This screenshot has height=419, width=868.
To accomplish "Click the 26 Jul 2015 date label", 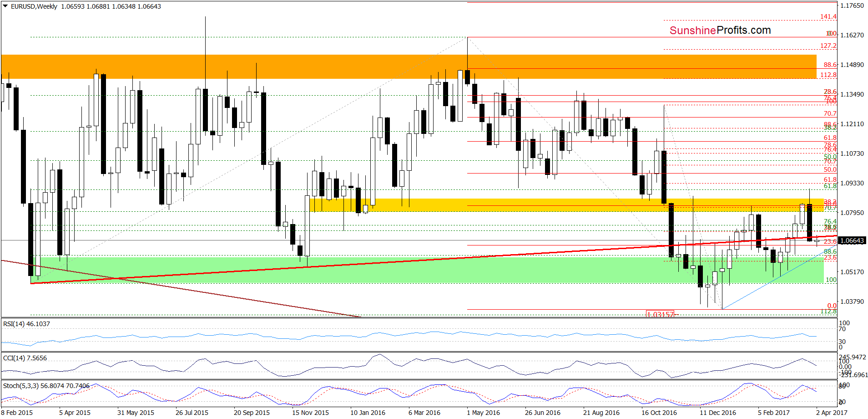I will (192, 413).
